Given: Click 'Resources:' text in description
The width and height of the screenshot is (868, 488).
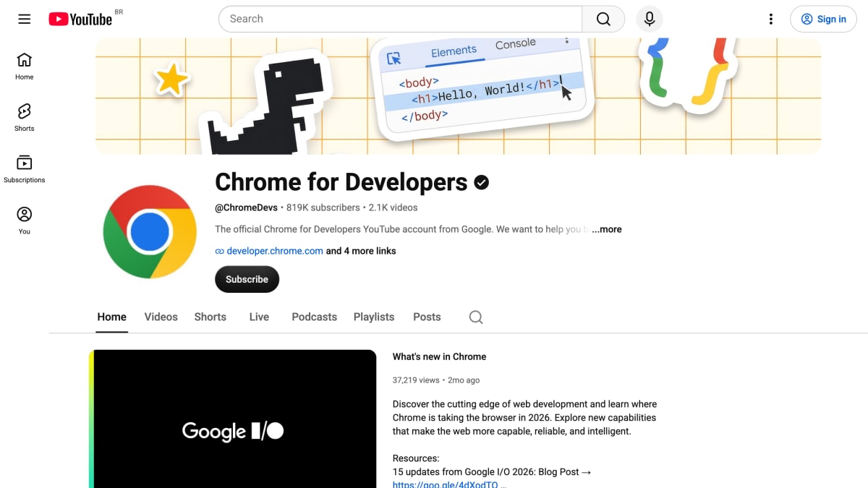Looking at the screenshot, I should tap(416, 458).
